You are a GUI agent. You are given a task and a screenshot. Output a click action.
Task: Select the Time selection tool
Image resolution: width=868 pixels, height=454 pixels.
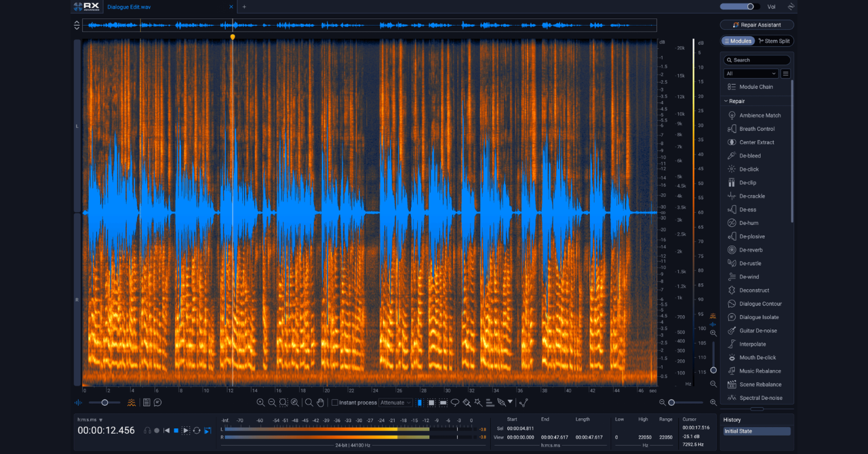click(x=420, y=403)
